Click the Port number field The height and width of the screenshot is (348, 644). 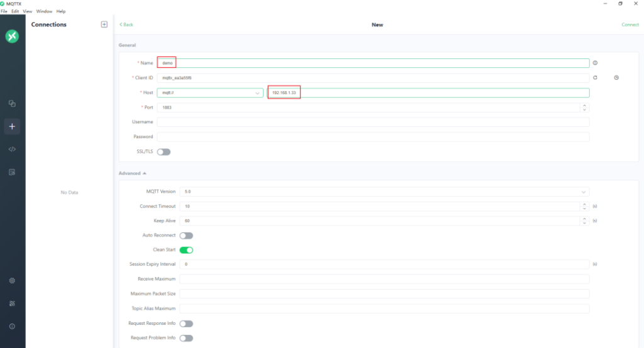(x=369, y=107)
